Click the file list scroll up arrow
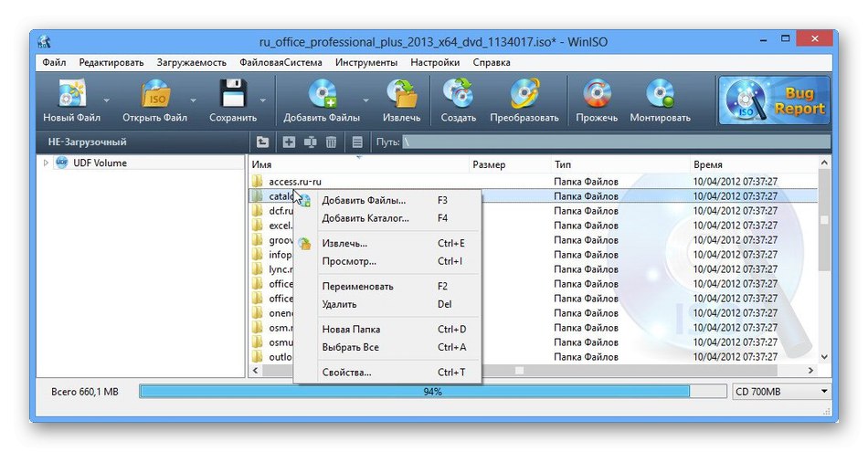The height and width of the screenshot is (452, 868). 824,163
